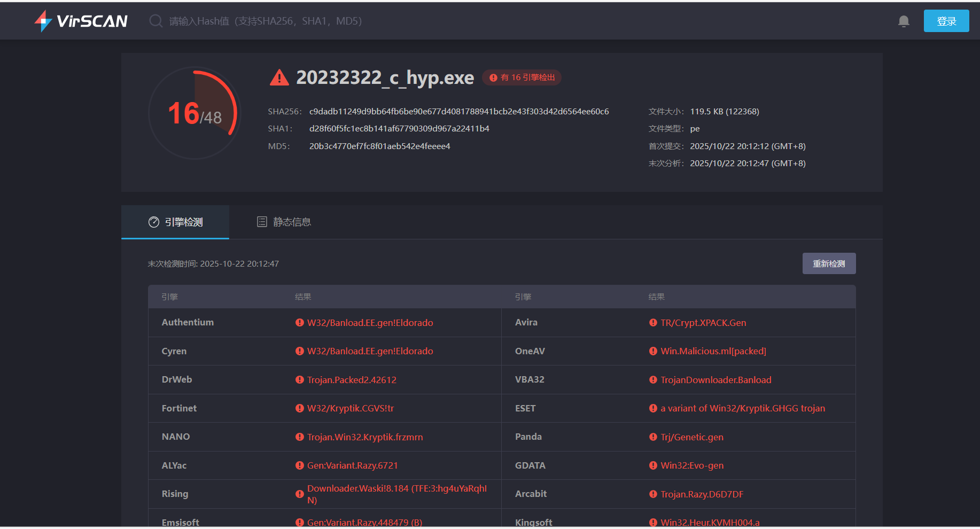The height and width of the screenshot is (529, 980).
Task: Click the alert icon beside Avira's TR/Crypt.XPACK.Gen
Action: coord(653,323)
